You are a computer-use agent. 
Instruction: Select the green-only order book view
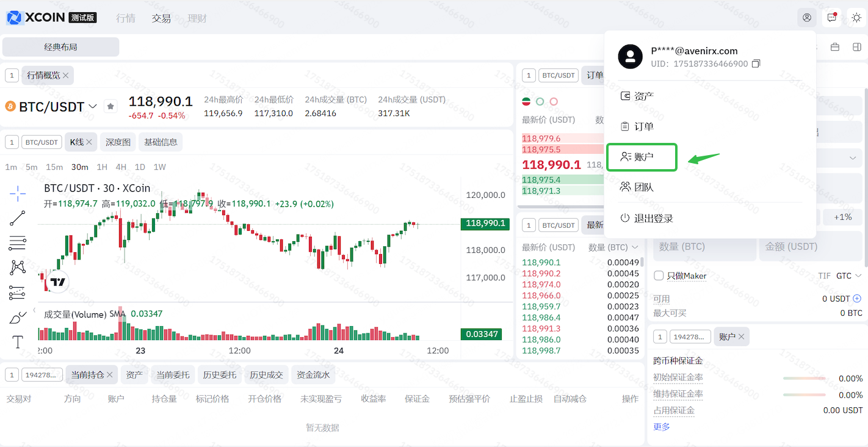[x=540, y=101]
